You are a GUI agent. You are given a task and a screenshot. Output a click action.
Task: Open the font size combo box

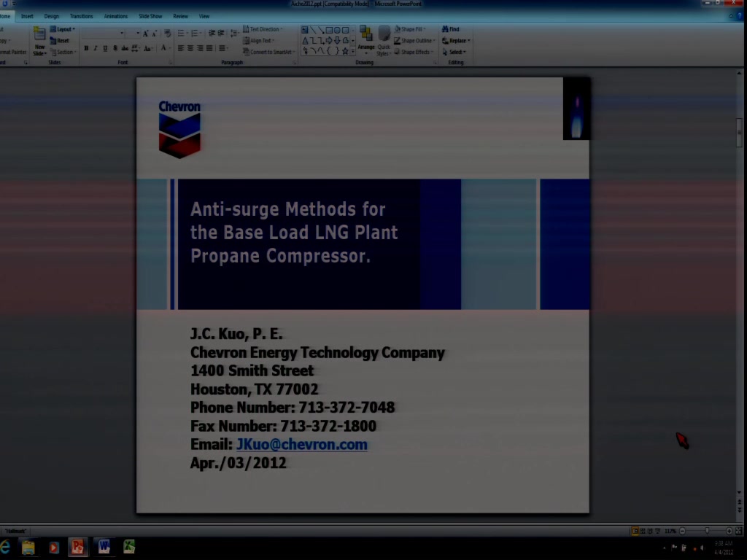click(x=133, y=34)
